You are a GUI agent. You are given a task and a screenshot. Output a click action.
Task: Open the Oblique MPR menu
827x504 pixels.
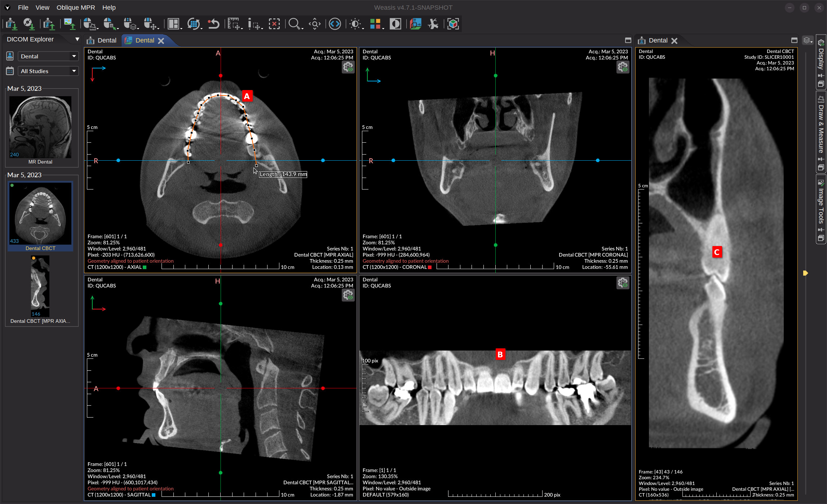tap(76, 8)
